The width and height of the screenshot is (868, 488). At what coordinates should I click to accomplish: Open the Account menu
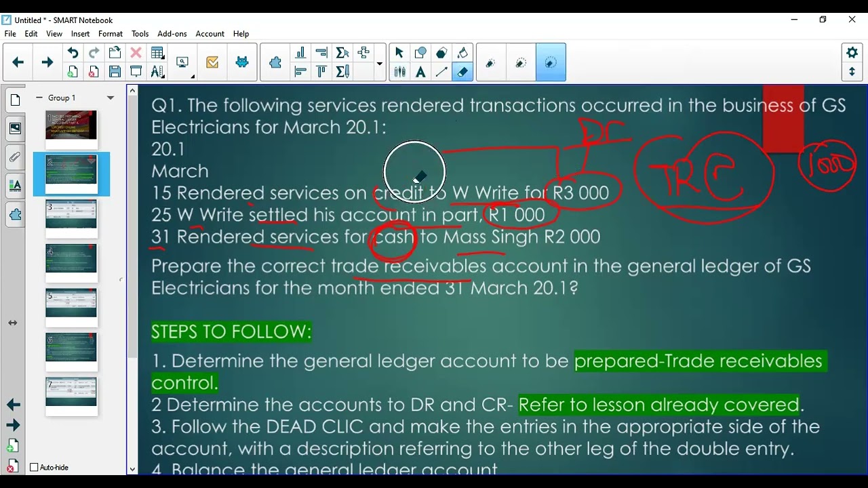tap(210, 34)
